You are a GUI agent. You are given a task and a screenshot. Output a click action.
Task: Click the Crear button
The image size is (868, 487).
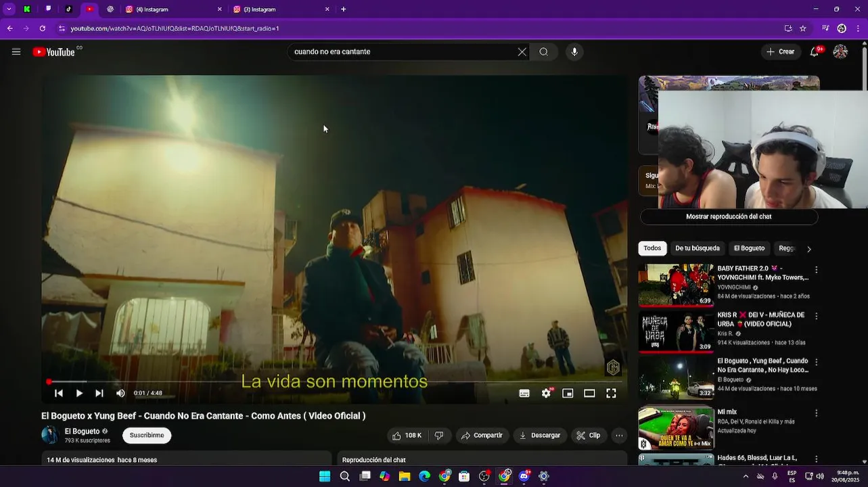[x=780, y=52]
